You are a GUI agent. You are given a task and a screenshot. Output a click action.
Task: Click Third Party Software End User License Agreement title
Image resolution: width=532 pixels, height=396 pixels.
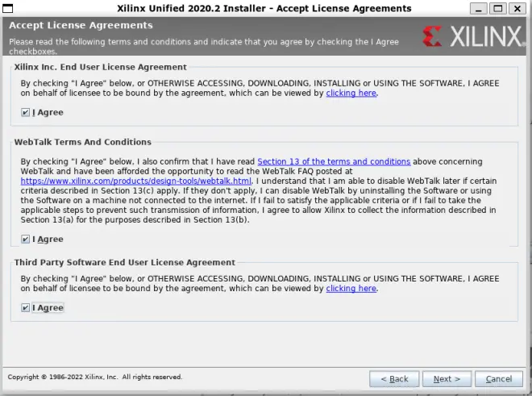(124, 263)
